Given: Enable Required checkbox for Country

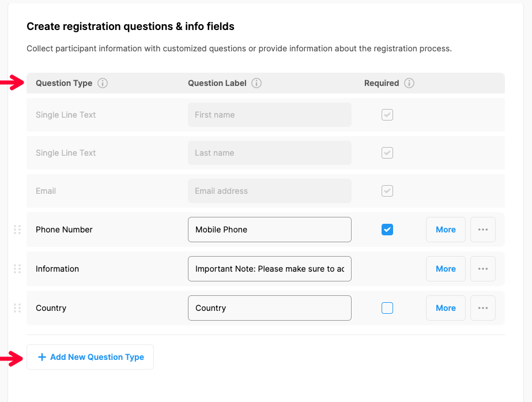Looking at the screenshot, I should [387, 308].
